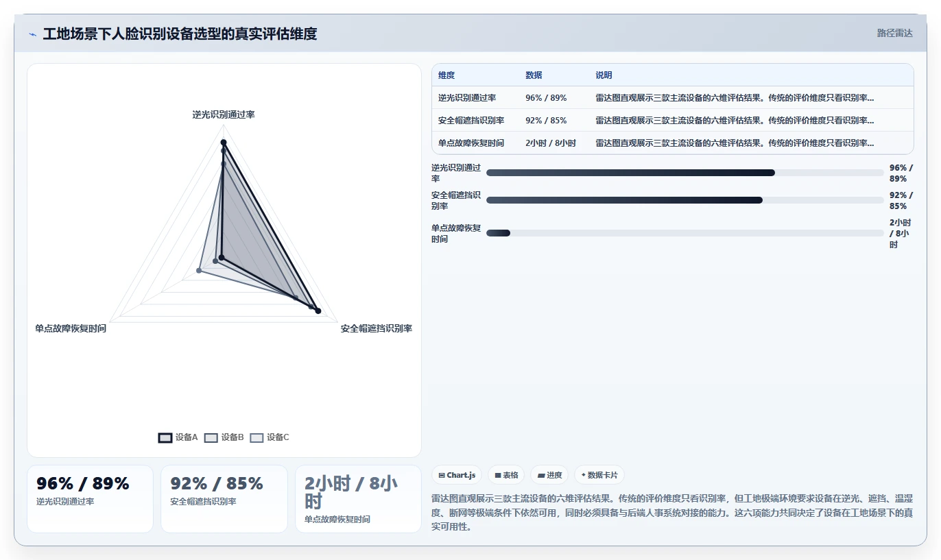Click the 单点故障恢复时间 radar axis label
The image size is (941, 560).
click(x=71, y=329)
